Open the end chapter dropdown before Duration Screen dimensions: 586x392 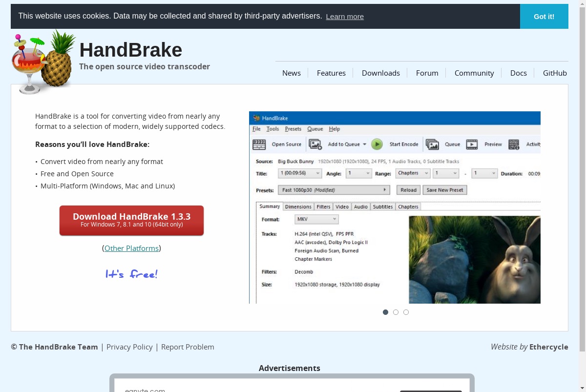point(484,173)
